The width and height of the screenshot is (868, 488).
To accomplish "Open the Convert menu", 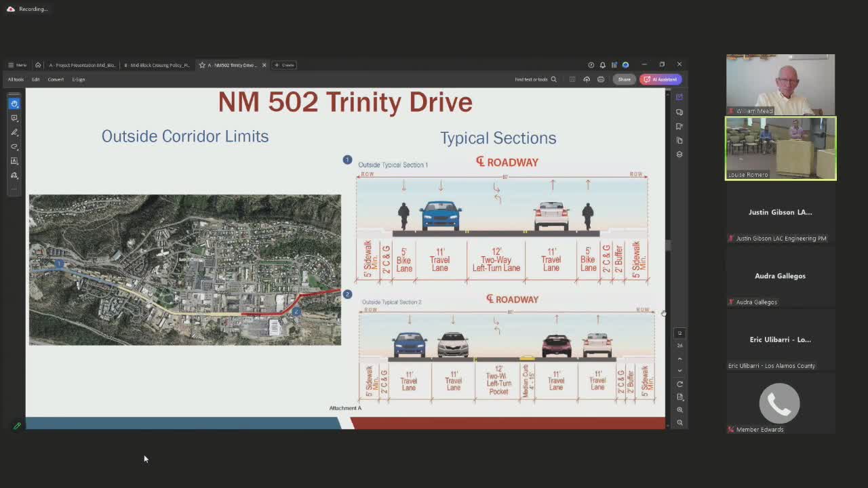I will click(56, 79).
